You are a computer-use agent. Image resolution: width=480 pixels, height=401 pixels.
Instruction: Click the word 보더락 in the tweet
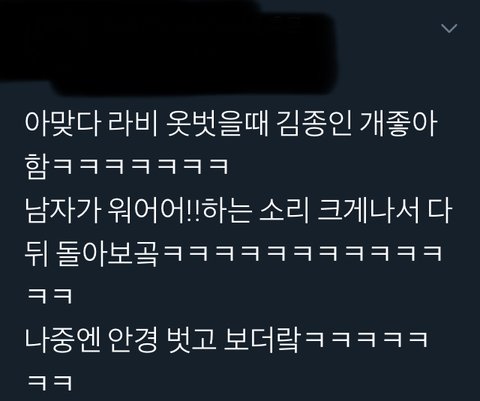click(262, 340)
